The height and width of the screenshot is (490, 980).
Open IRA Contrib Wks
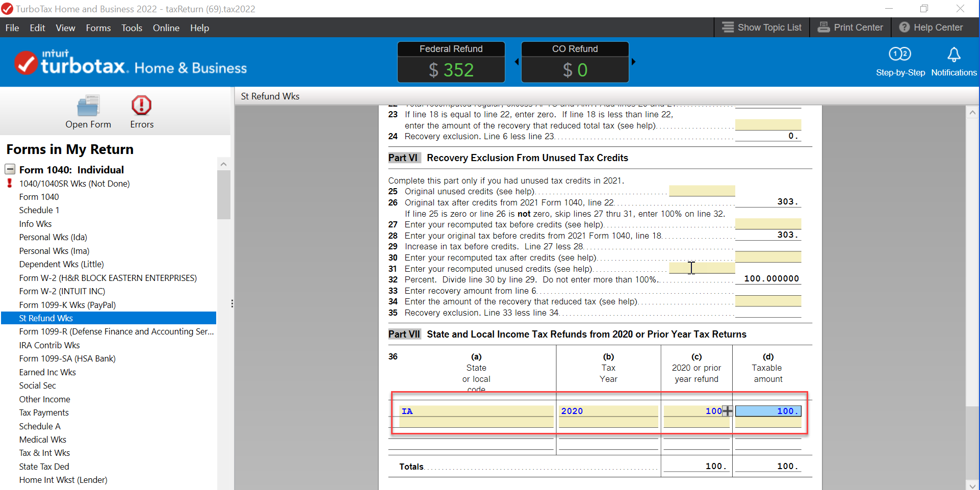pos(49,345)
